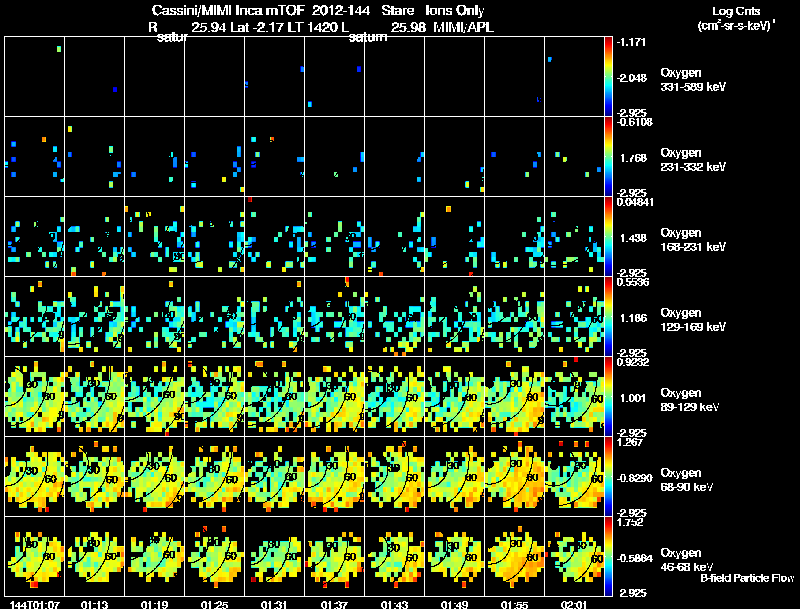Click the 144T01:07 start time label
This screenshot has width=800, height=609.
pyautogui.click(x=35, y=604)
